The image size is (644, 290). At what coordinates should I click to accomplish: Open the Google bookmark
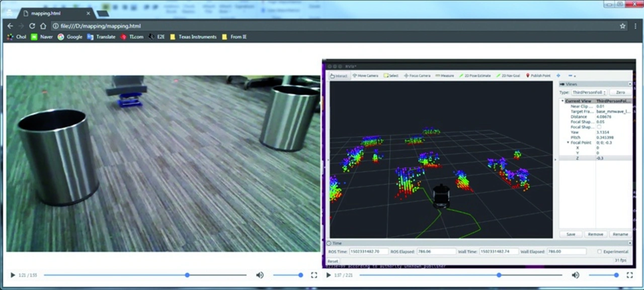click(x=70, y=37)
